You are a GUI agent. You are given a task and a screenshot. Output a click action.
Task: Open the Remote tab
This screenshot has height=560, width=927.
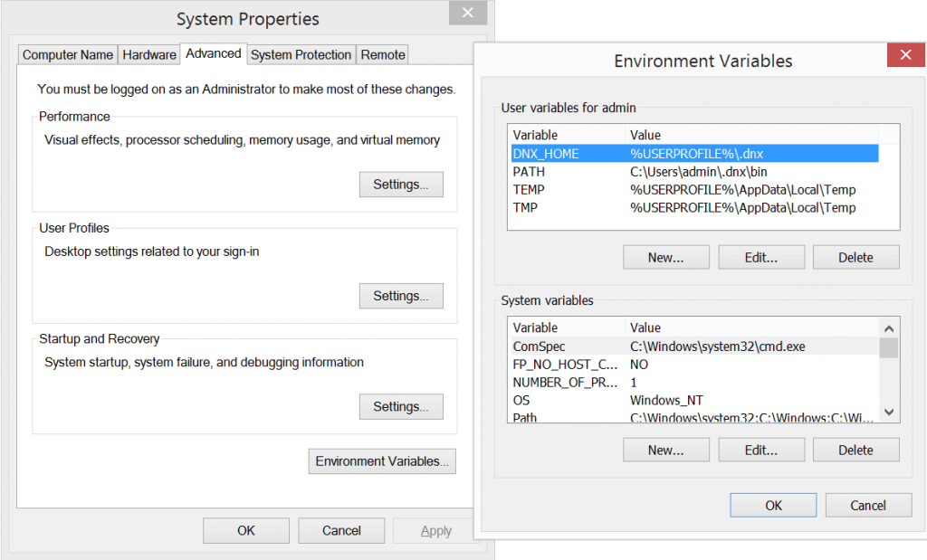(383, 55)
